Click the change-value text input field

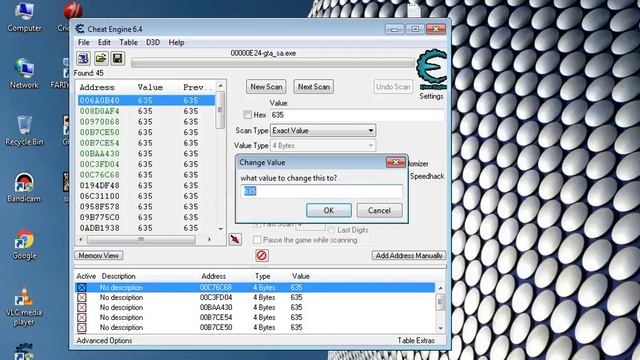tap(322, 191)
